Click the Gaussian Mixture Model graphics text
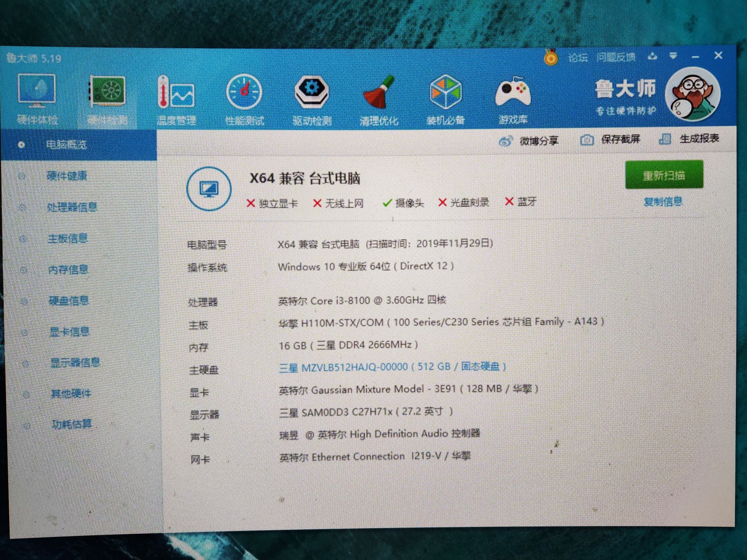Image resolution: width=747 pixels, height=560 pixels. [409, 389]
